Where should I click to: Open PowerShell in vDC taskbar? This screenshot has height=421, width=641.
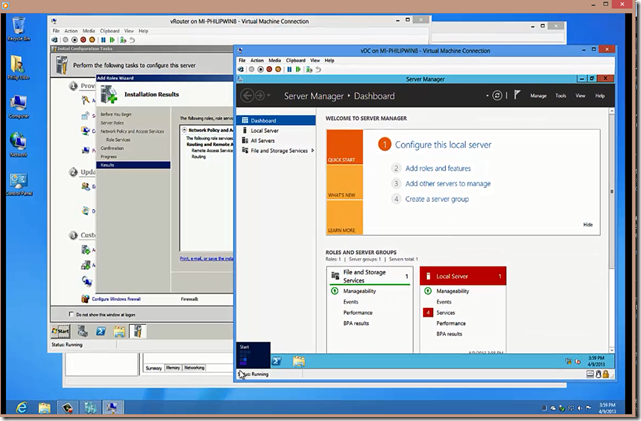coord(277,361)
